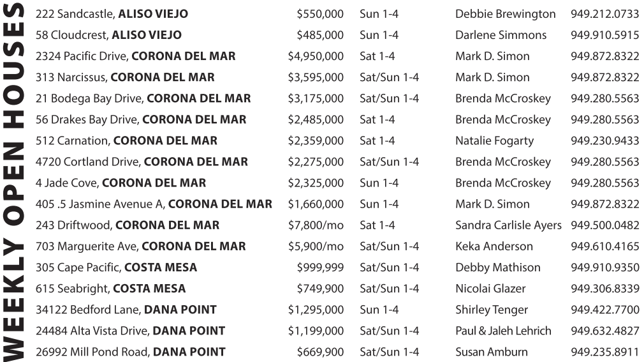
Task: Click the 222 Sandcastle, Aliso Viejo address
Action: (x=112, y=14)
